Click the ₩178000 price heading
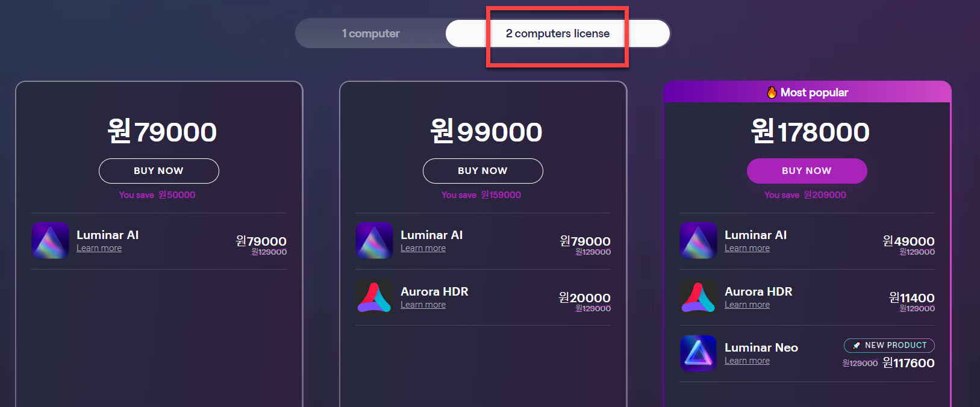Image resolution: width=980 pixels, height=407 pixels. [x=810, y=131]
